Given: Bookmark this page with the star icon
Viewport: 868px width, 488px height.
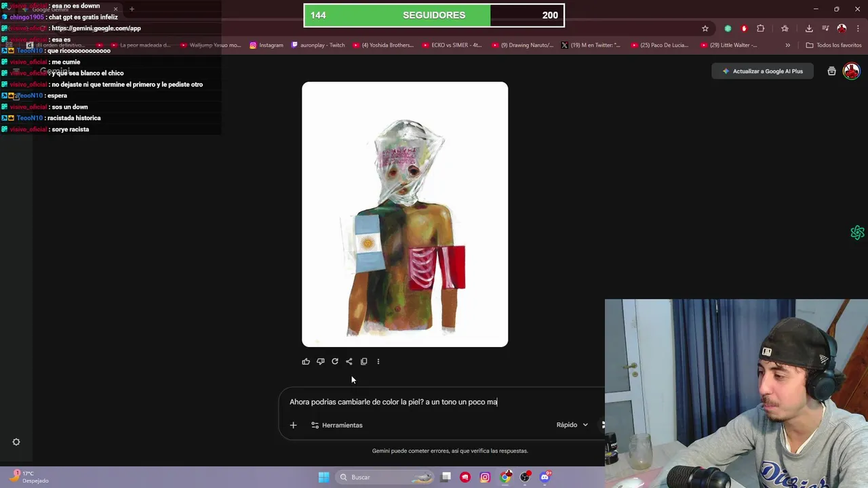Looking at the screenshot, I should [x=705, y=28].
